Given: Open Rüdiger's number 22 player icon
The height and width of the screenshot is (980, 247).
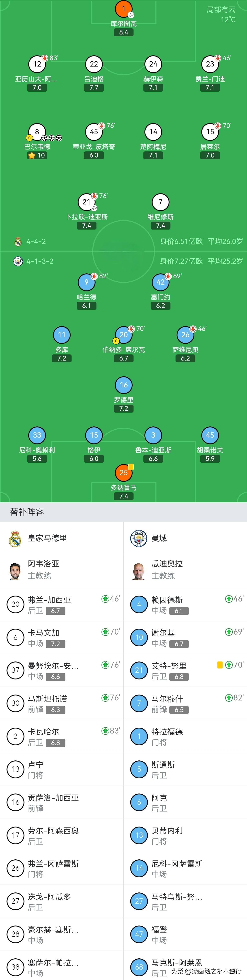Looking at the screenshot, I should [x=94, y=64].
